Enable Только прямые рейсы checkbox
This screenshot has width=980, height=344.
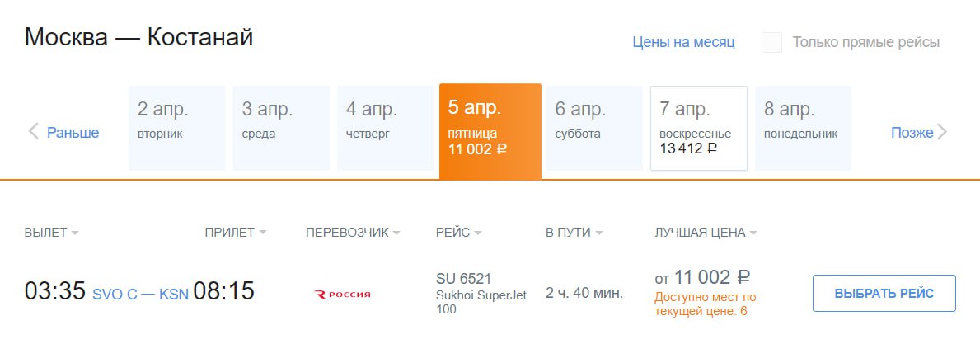pos(771,43)
